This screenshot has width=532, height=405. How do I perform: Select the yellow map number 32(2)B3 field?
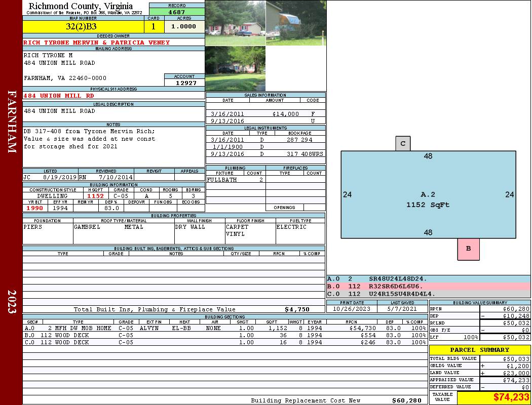point(84,26)
